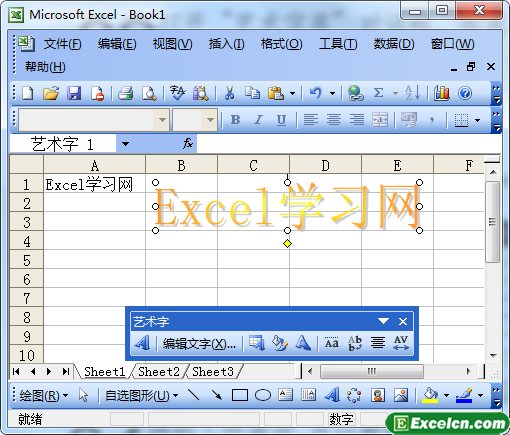Click the WordArt Alignment icon
510x435 pixels.
pyautogui.click(x=378, y=343)
